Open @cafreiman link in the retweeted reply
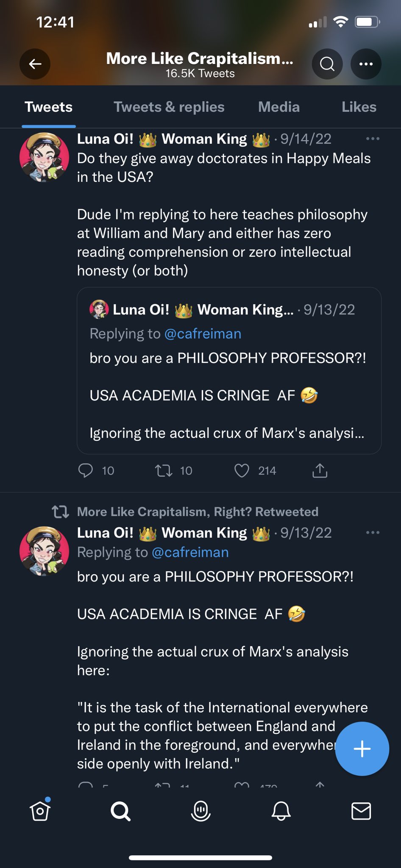The width and height of the screenshot is (401, 868). 190,552
